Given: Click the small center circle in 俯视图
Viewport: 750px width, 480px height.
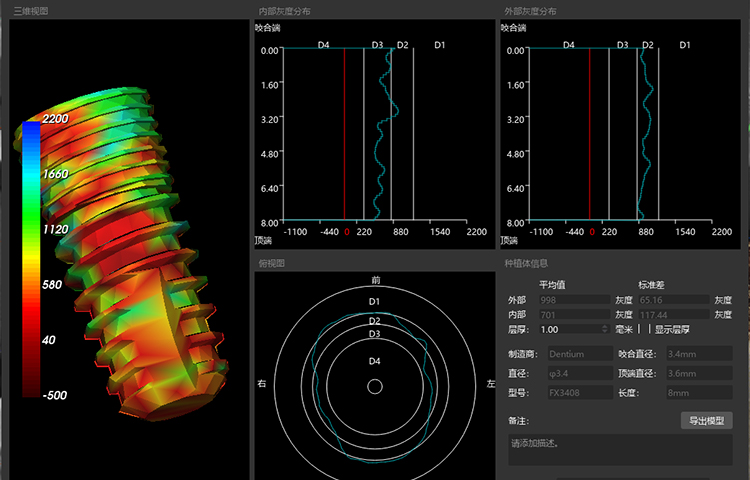Looking at the screenshot, I should click(x=375, y=386).
